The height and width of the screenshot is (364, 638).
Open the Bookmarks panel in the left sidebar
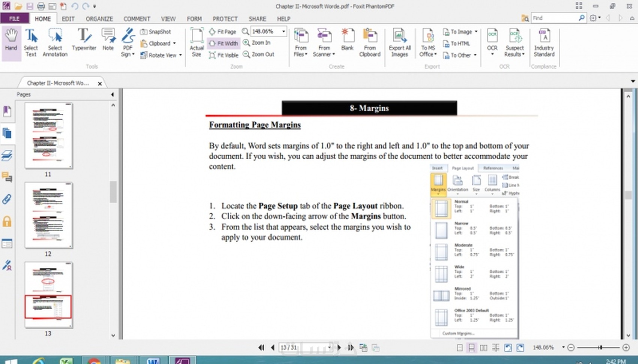pos(7,111)
